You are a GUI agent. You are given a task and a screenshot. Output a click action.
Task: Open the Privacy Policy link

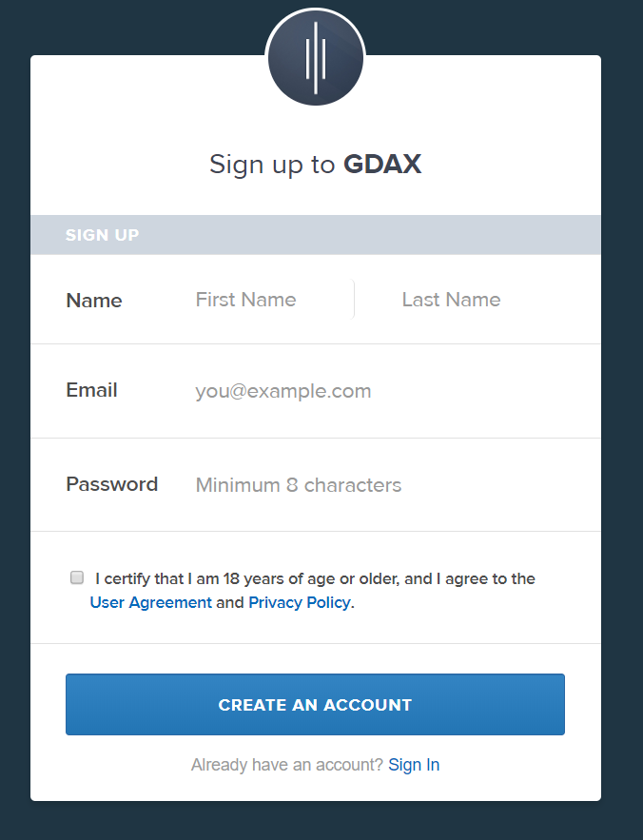tap(299, 602)
